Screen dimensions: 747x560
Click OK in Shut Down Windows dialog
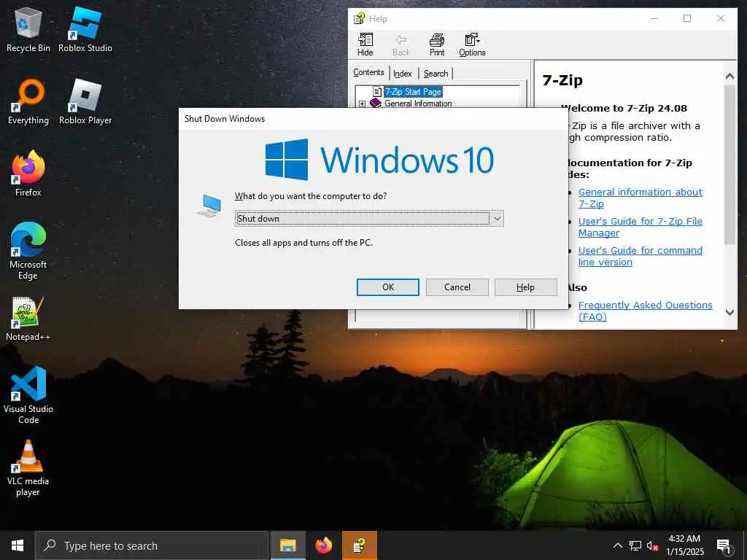pos(388,287)
